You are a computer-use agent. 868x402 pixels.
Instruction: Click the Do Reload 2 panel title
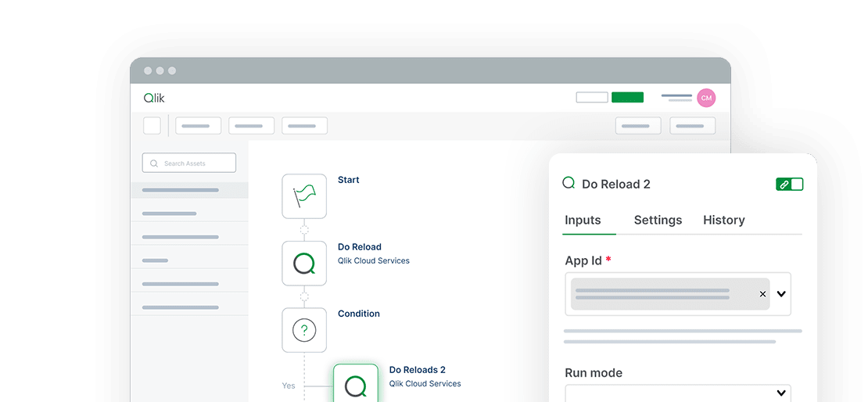pyautogui.click(x=616, y=185)
